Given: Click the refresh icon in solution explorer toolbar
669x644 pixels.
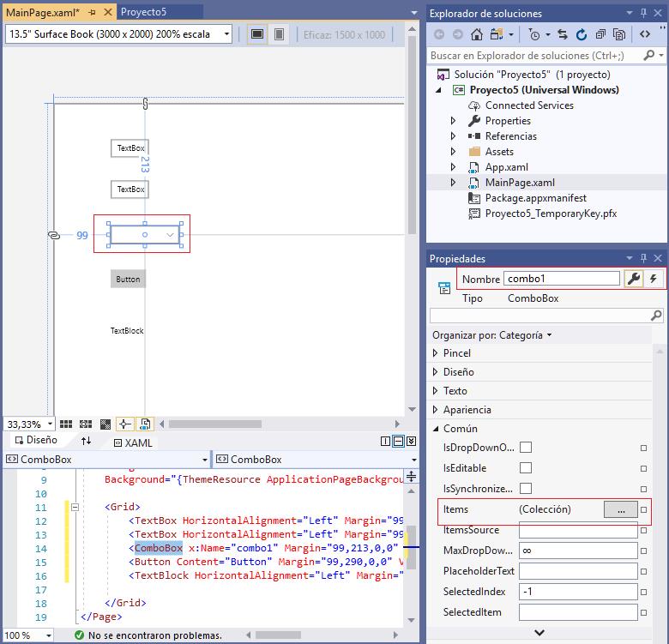Looking at the screenshot, I should coord(581,35).
